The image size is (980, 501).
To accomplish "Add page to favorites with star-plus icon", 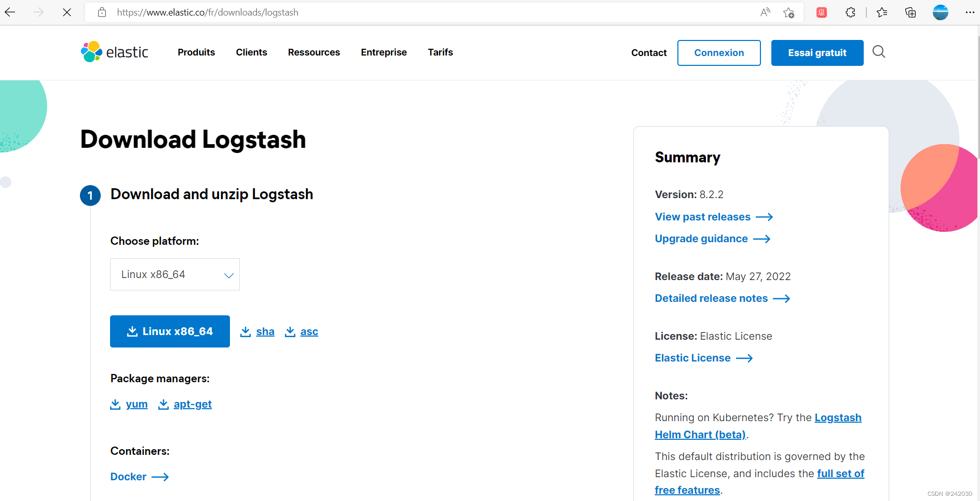I will point(789,12).
